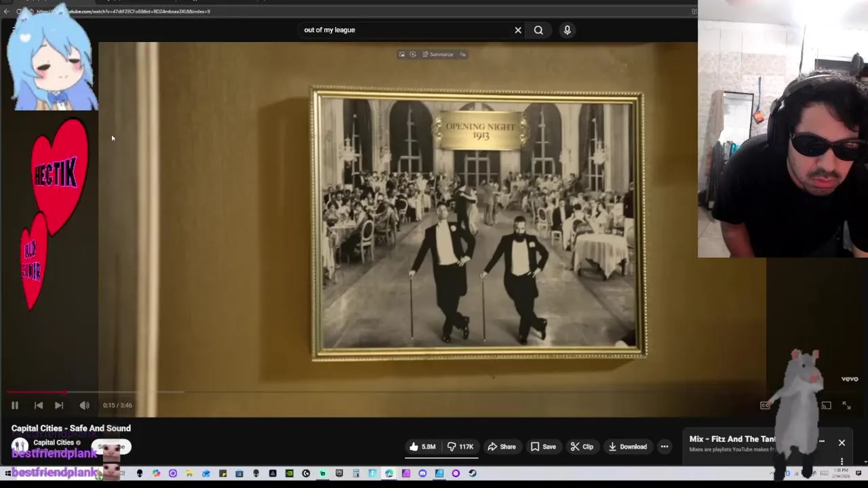Open the Capital Cities channel name link

pos(54,443)
